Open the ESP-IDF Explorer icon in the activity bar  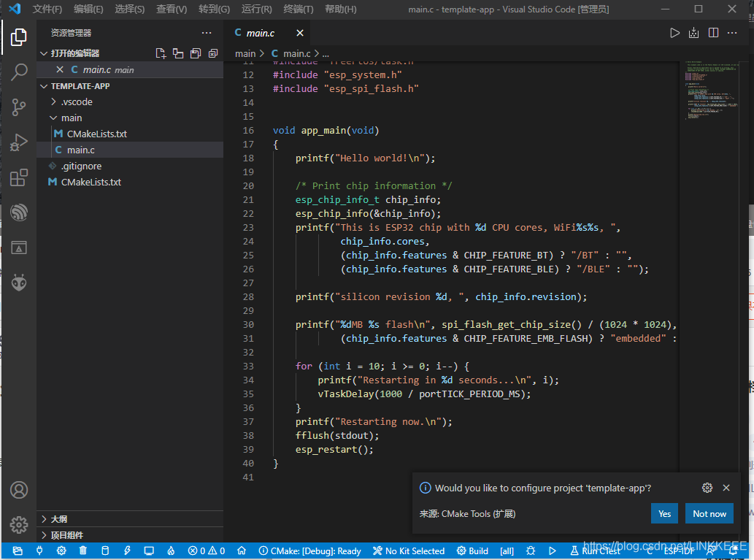point(19,212)
